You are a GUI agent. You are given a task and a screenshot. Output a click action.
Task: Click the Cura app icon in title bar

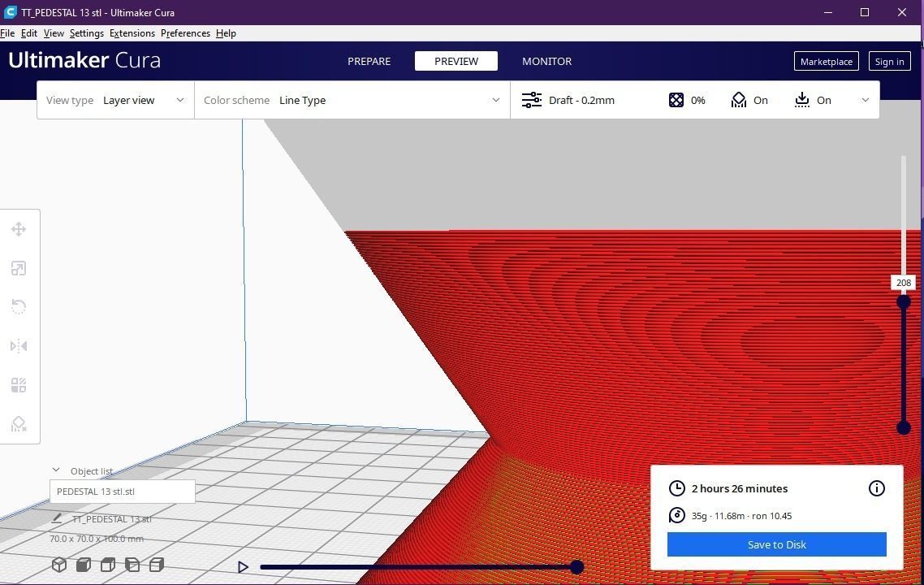[10, 12]
